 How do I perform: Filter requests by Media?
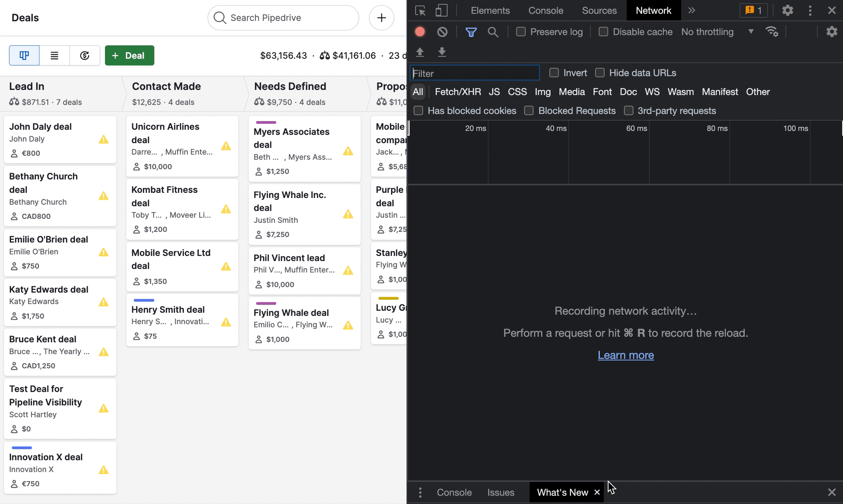point(571,92)
